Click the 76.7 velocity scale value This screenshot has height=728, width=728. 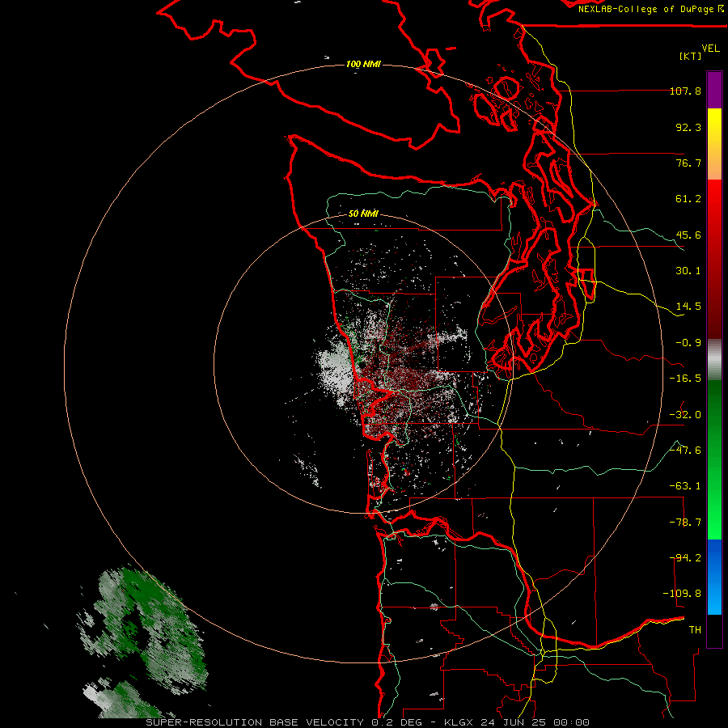point(688,163)
